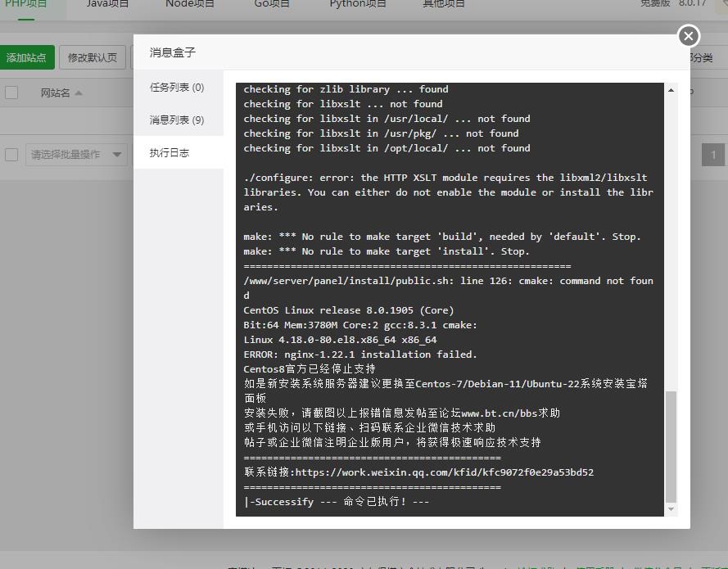This screenshot has height=569, width=728.
Task: Click the www.bt.cn/bbs forum text
Action: [499, 413]
